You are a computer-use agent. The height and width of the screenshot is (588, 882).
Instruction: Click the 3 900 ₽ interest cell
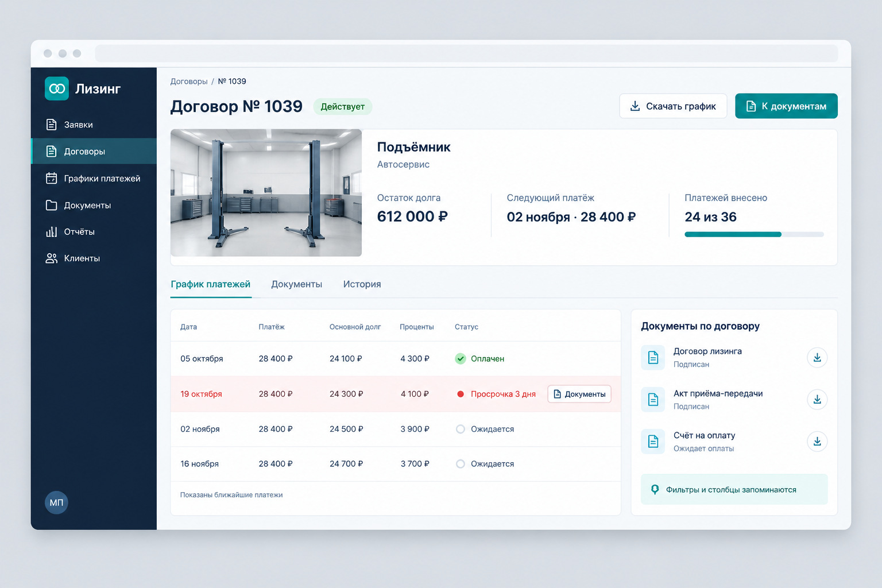pyautogui.click(x=415, y=429)
